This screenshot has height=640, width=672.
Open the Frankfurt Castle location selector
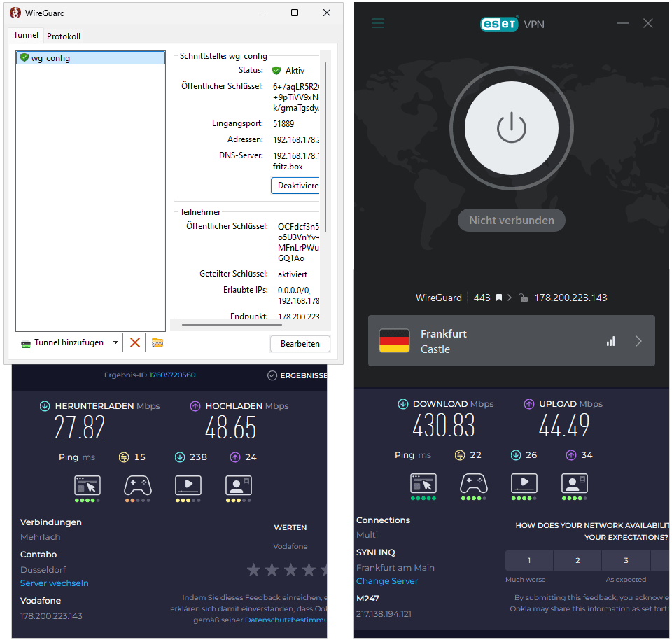click(x=511, y=341)
